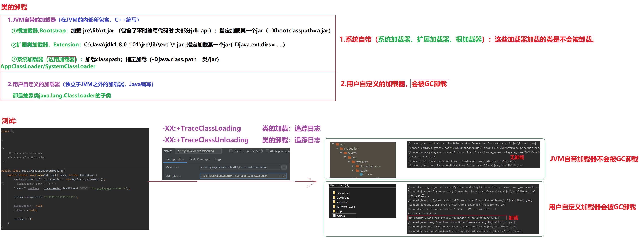Collapse the loader folder node

(353, 170)
